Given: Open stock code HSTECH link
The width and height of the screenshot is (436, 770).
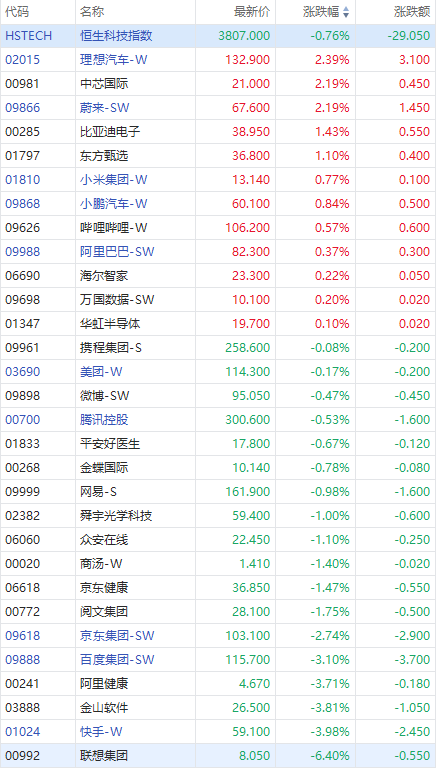Looking at the screenshot, I should click(28, 36).
